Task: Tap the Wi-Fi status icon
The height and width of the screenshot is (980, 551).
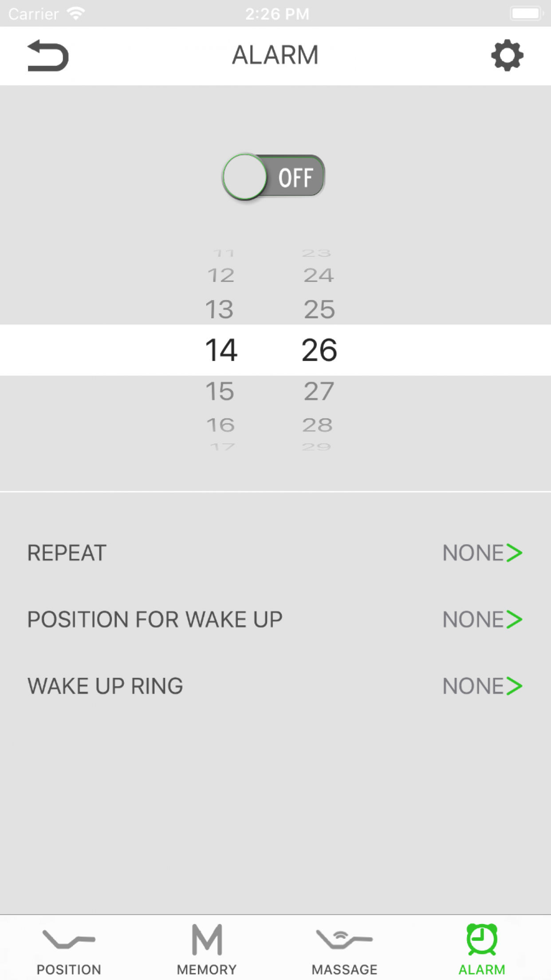Action: coord(76,13)
